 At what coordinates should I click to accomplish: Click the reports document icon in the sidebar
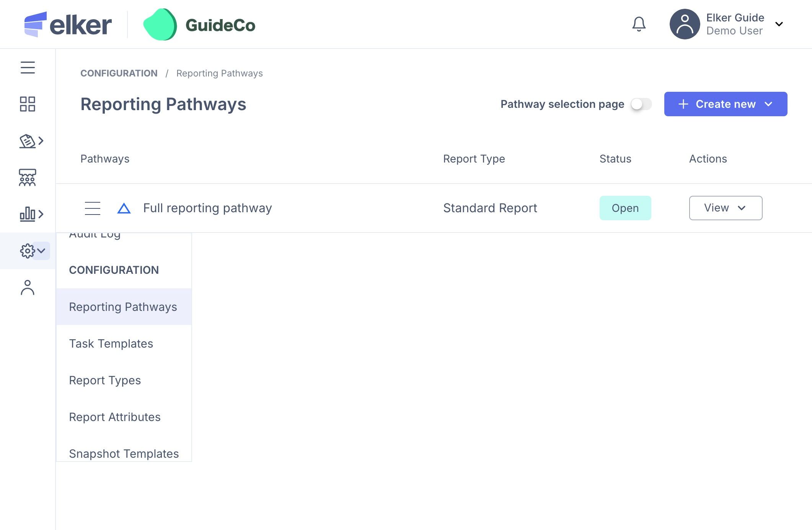28,141
